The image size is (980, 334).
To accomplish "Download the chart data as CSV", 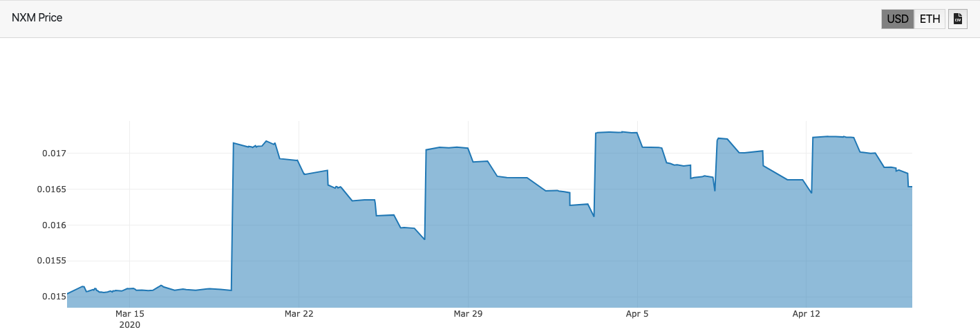I will click(958, 19).
